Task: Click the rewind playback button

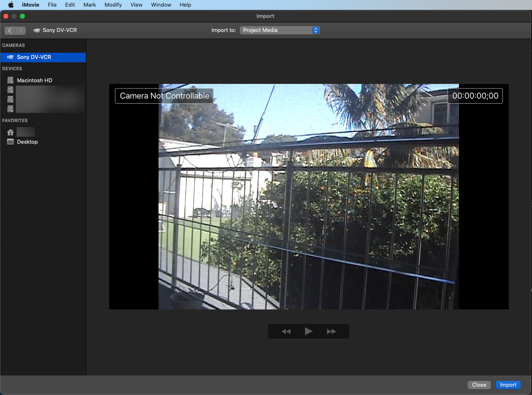Action: 286,331
